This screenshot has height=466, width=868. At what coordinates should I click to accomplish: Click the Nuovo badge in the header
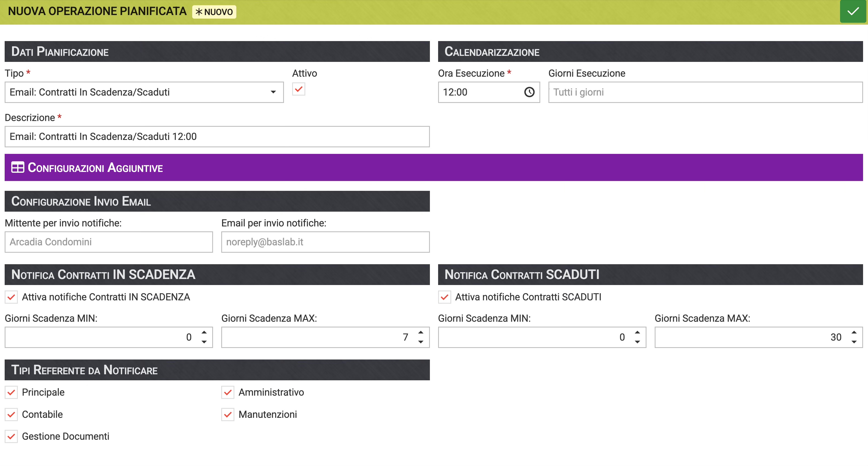pyautogui.click(x=214, y=12)
